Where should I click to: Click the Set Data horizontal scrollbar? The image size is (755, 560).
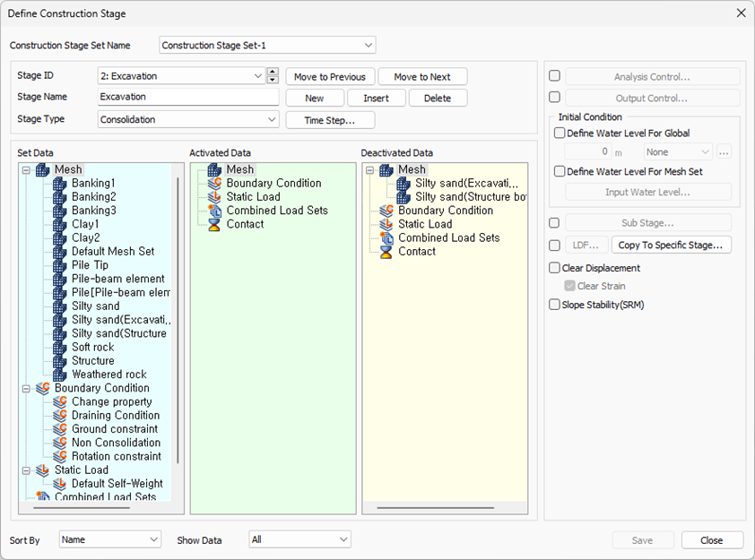coord(82,507)
